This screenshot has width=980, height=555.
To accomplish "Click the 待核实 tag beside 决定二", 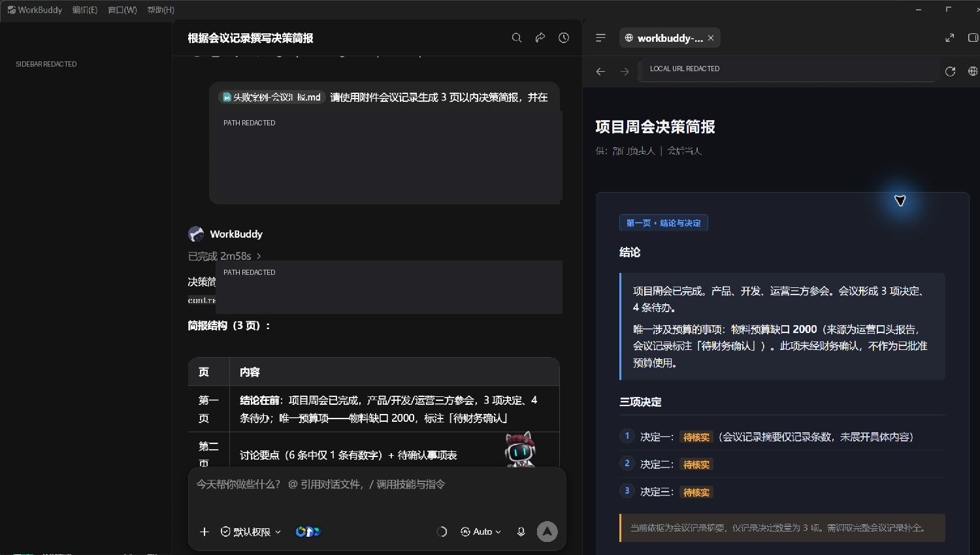I will [696, 464].
